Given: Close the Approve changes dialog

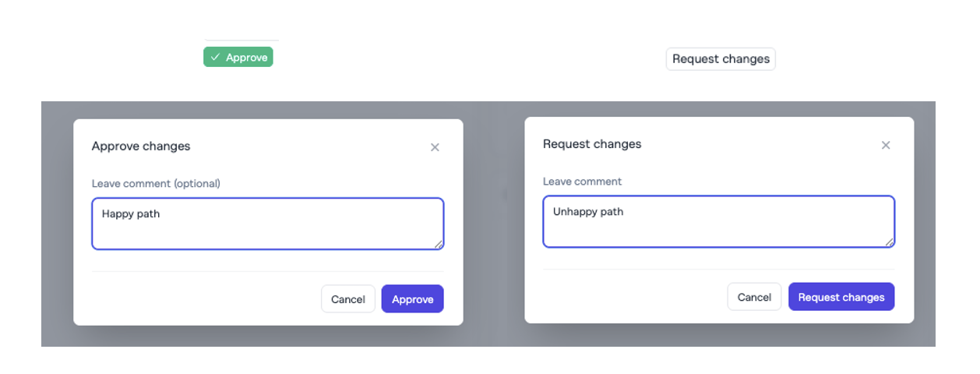Looking at the screenshot, I should click(435, 147).
